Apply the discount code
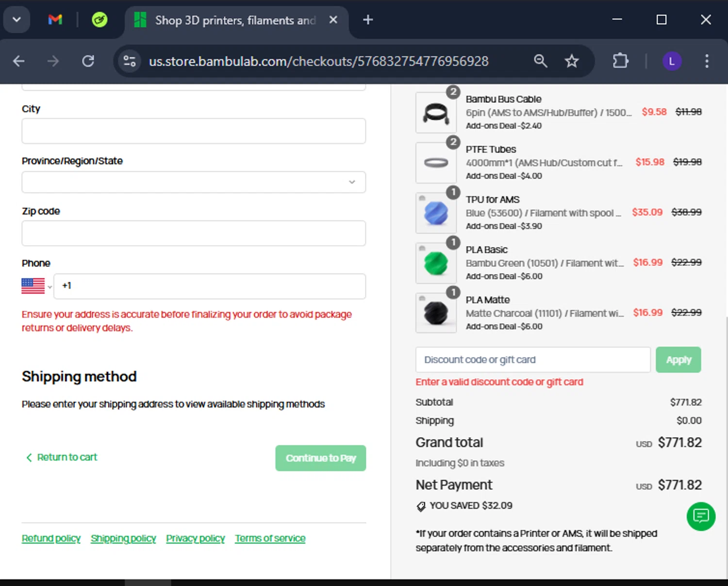The height and width of the screenshot is (586, 728). coord(678,360)
